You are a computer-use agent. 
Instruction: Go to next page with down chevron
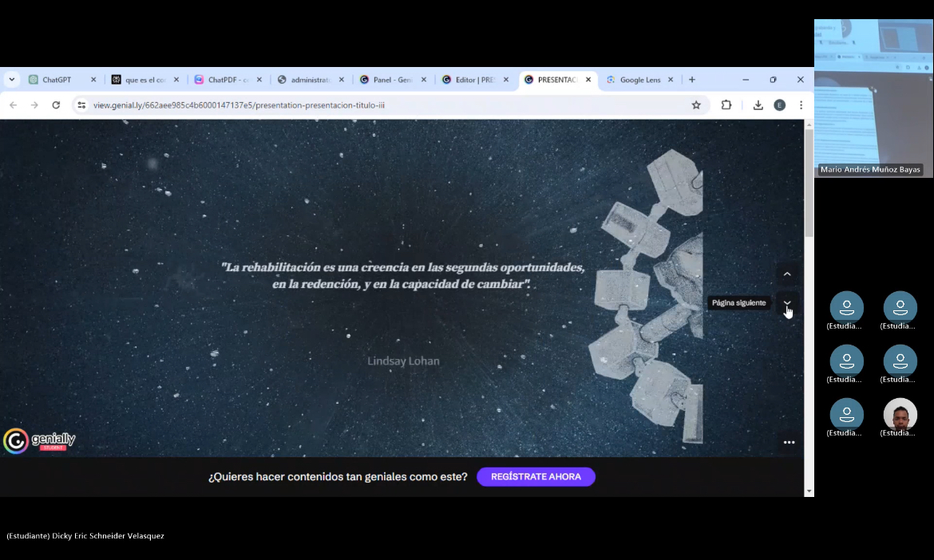point(787,303)
